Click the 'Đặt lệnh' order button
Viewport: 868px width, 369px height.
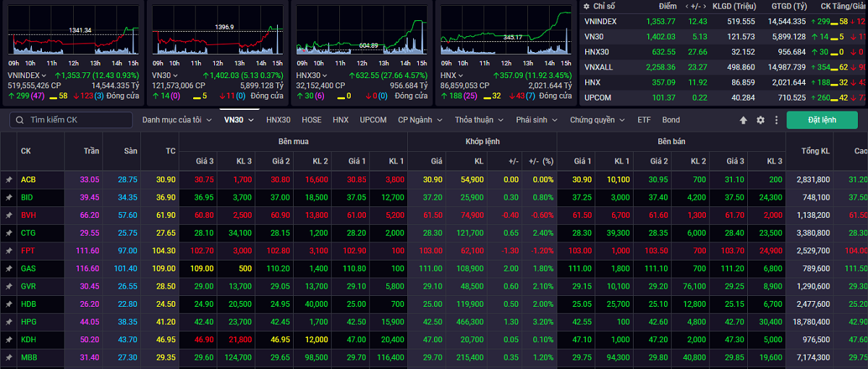point(821,120)
